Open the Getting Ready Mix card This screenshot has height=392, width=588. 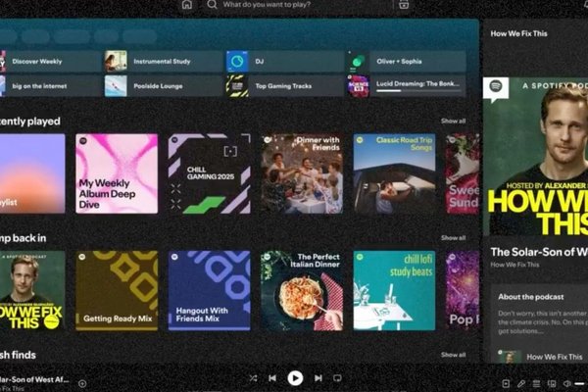coord(117,291)
